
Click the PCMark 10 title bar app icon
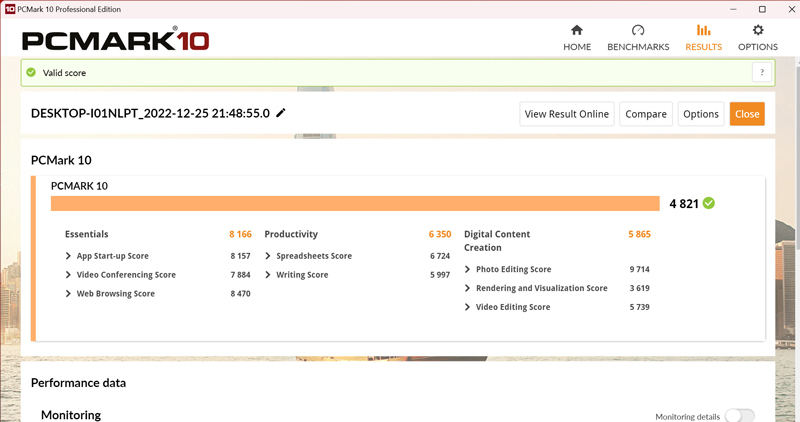(x=10, y=9)
